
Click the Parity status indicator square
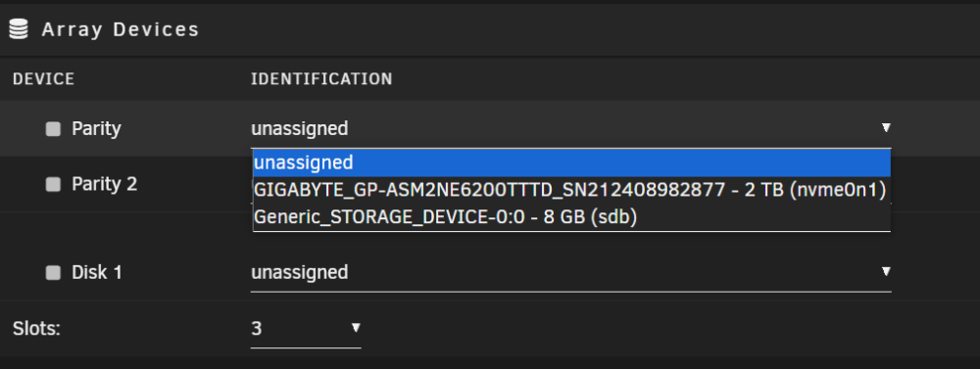53,129
